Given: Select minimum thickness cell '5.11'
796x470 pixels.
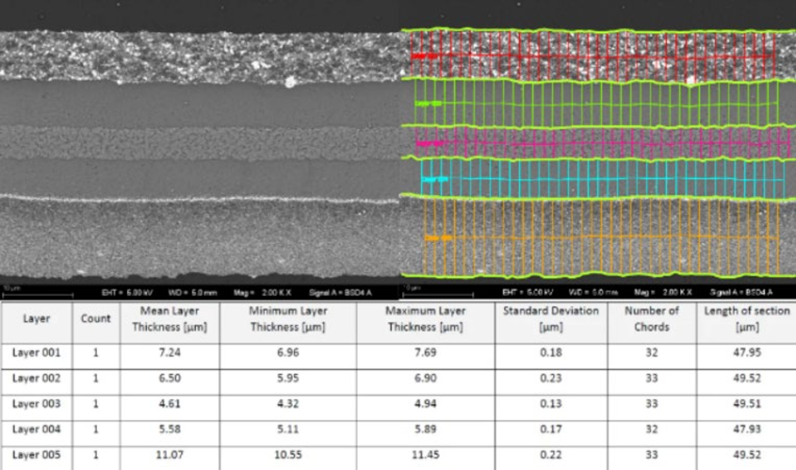Looking at the screenshot, I should [288, 429].
